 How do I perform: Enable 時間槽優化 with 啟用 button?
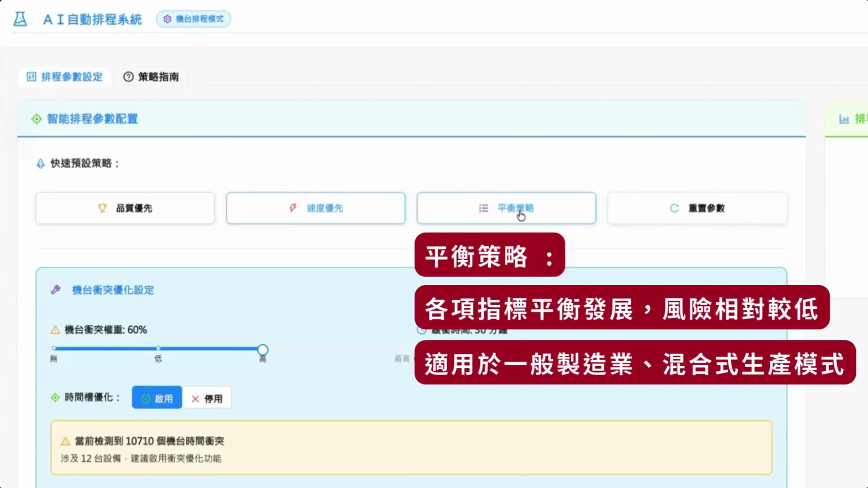(157, 398)
